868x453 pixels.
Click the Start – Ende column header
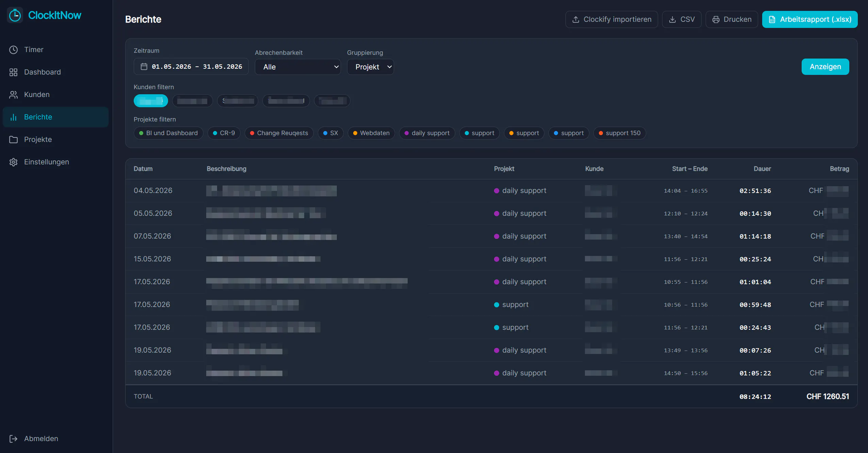pyautogui.click(x=690, y=169)
